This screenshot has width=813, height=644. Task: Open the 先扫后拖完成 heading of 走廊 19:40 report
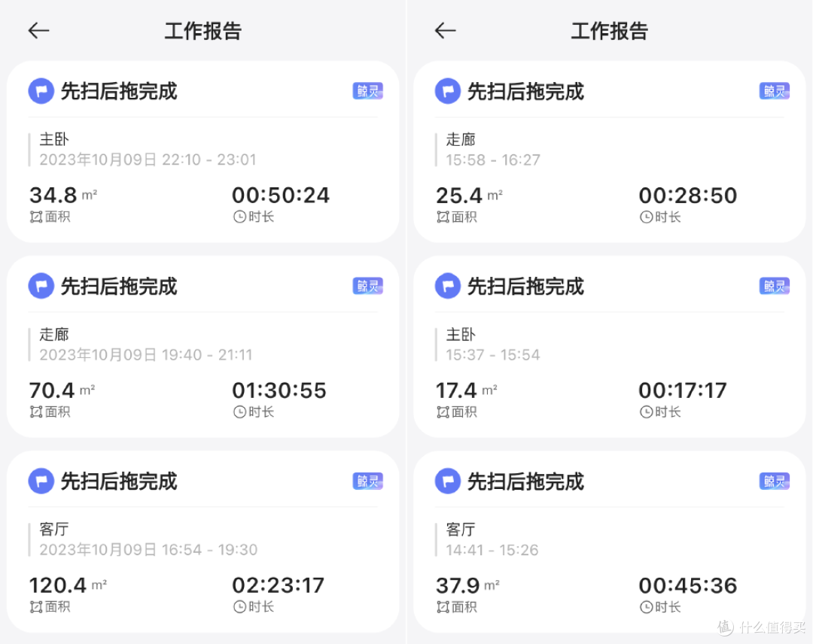pos(119,286)
